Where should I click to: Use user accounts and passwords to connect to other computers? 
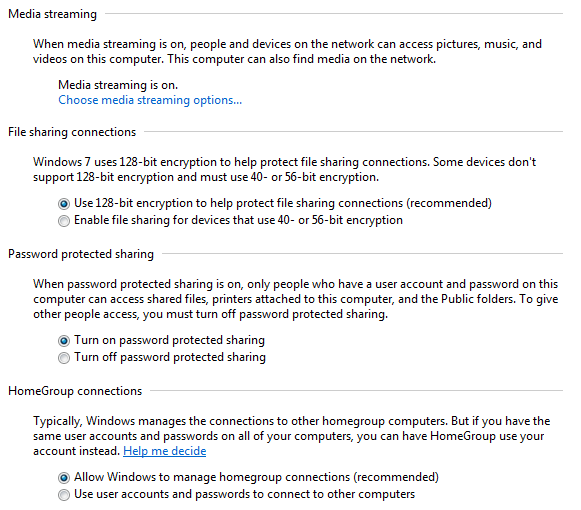pos(64,495)
